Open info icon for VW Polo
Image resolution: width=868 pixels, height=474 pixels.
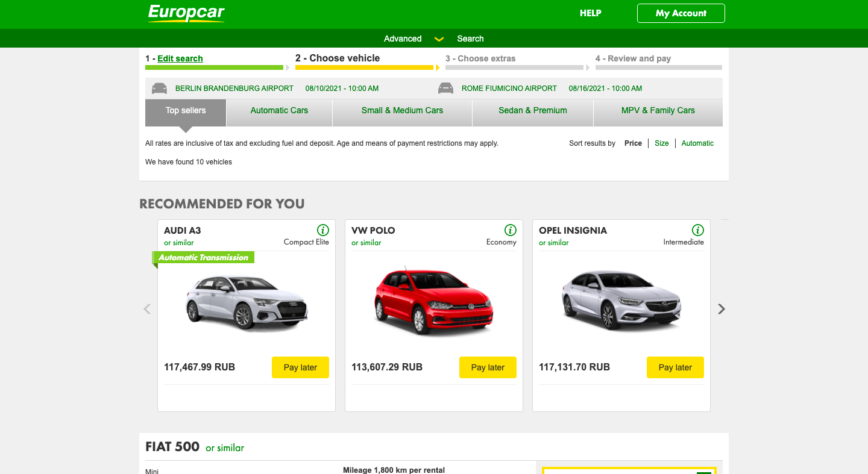coord(511,230)
